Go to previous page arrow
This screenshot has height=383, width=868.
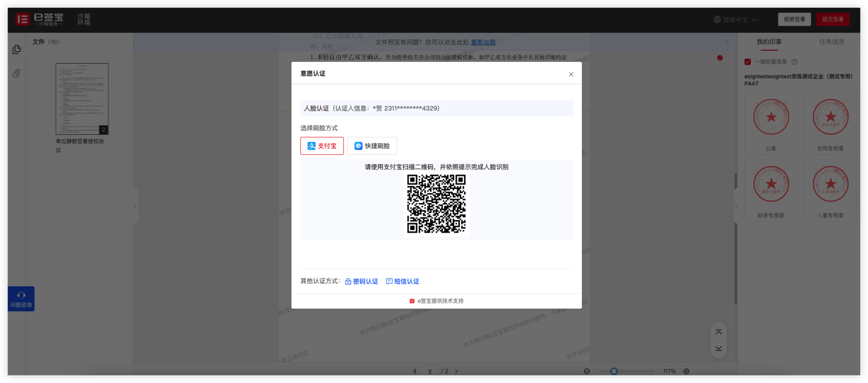(415, 371)
